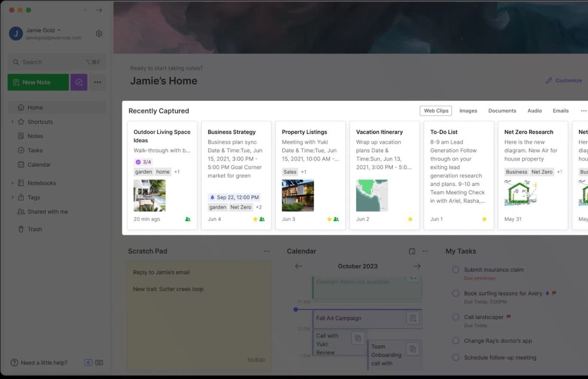Open Scratch Pad options menu

point(266,251)
